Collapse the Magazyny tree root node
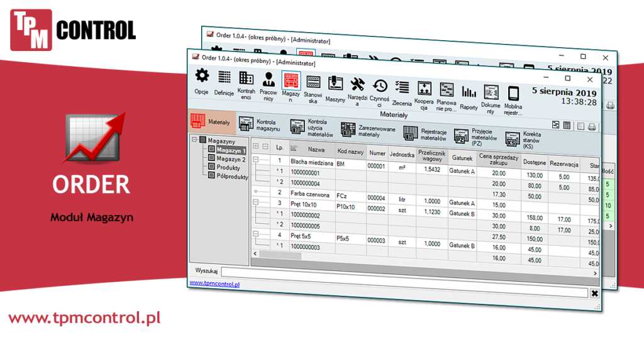 195,140
